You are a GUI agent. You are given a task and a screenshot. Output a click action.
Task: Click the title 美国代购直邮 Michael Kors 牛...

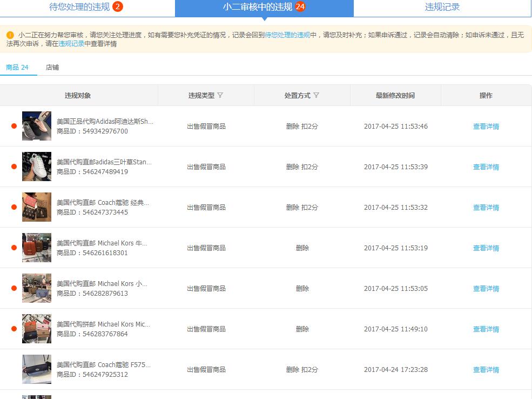(x=102, y=243)
